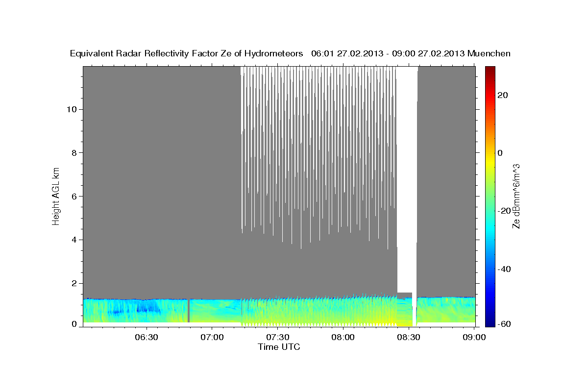This screenshot has width=588, height=392.
Task: Click the 09:00 time tick label
Action: (x=474, y=337)
